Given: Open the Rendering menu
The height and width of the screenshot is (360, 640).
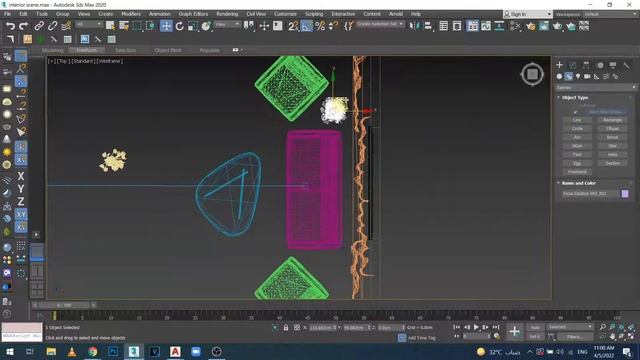Looking at the screenshot, I should pos(227,14).
